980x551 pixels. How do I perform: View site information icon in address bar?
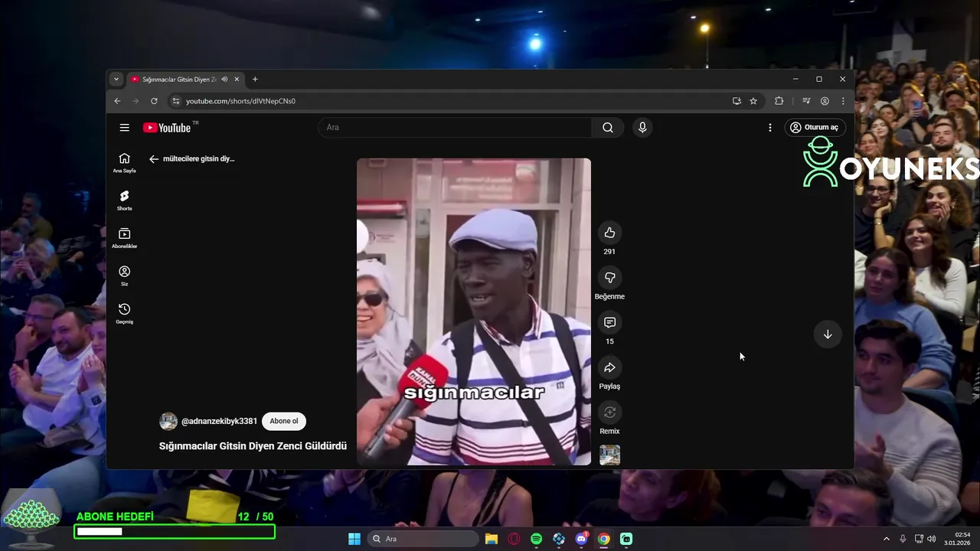175,101
